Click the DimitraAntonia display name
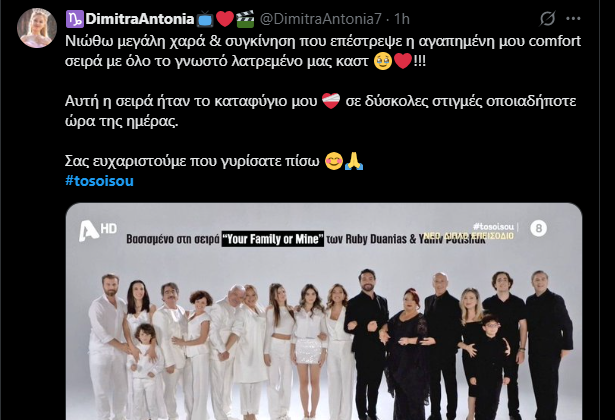The image size is (615, 420). coord(140,19)
